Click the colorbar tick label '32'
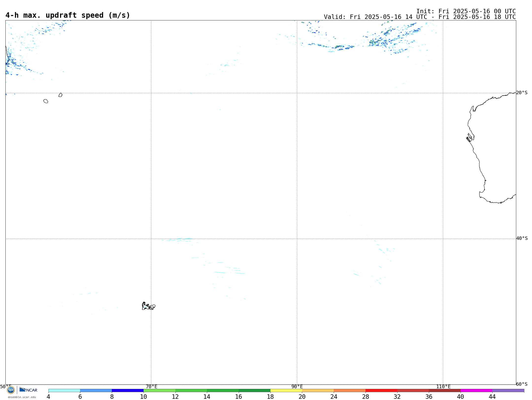The width and height of the screenshot is (532, 400). [x=397, y=397]
